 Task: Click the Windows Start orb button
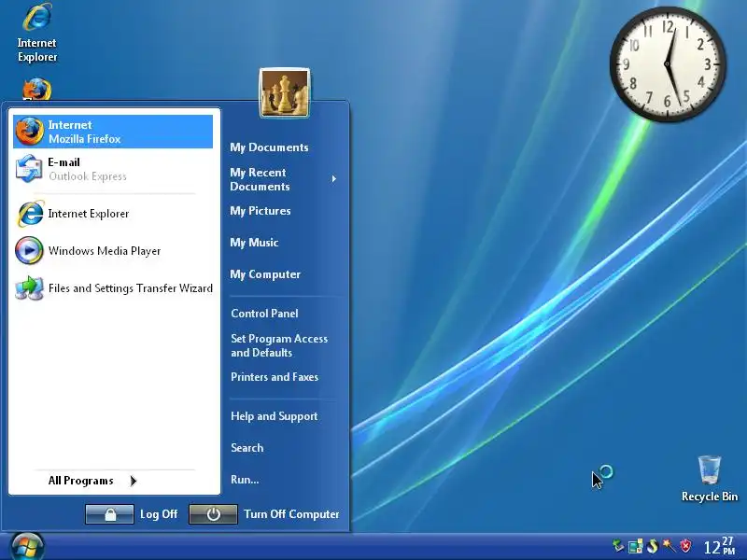(x=27, y=546)
